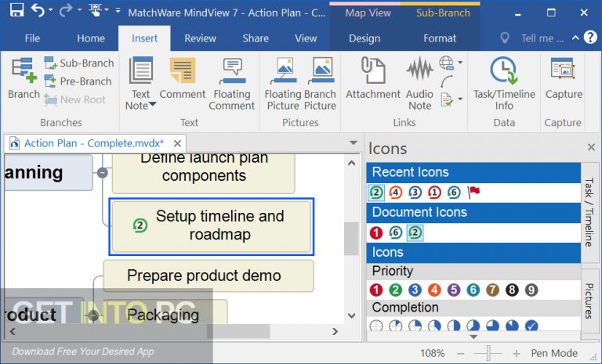
Task: Switch to the Review ribbon tab
Action: click(x=200, y=38)
